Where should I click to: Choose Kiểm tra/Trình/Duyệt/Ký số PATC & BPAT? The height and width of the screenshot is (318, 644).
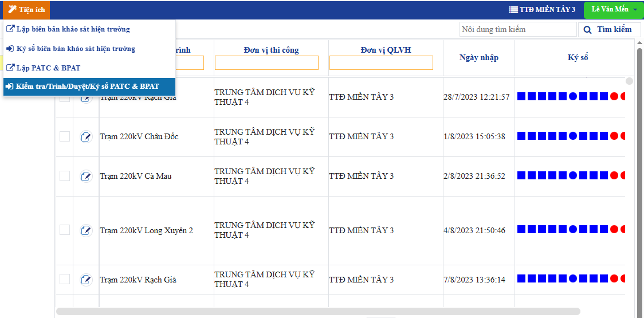(x=87, y=87)
